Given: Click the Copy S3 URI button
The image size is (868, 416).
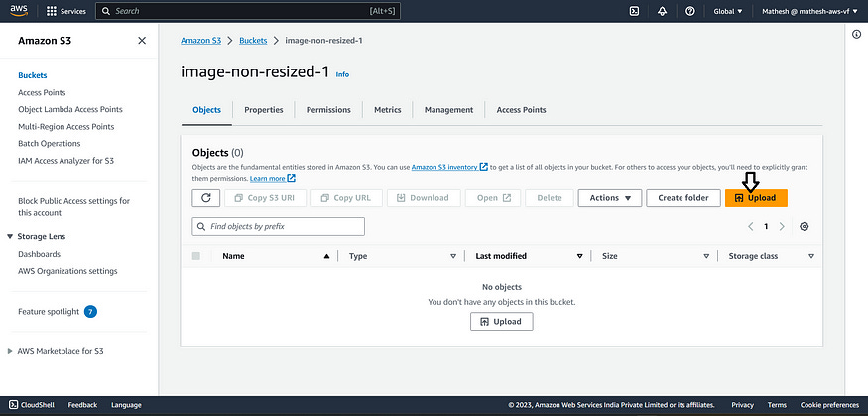Looking at the screenshot, I should tap(265, 198).
